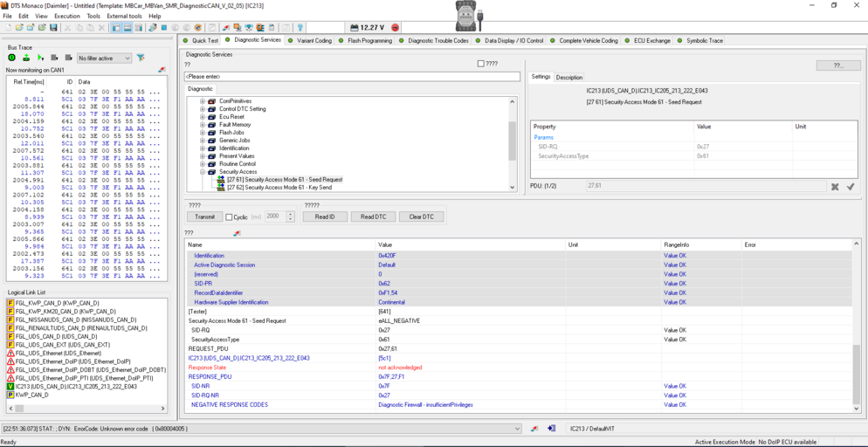Click the eraser icon above results table
The height and width of the screenshot is (447, 868).
click(x=237, y=233)
